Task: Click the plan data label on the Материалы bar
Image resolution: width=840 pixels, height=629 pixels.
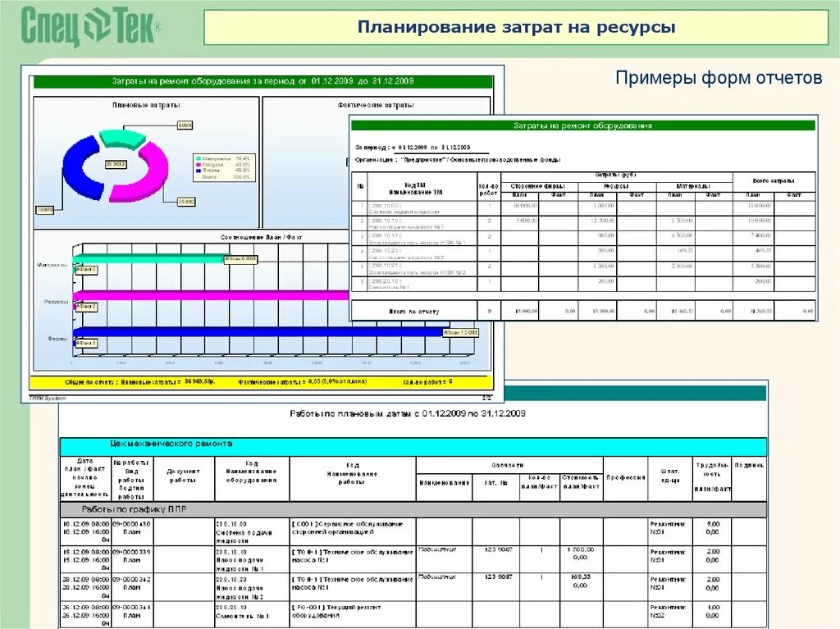Action: click(240, 259)
